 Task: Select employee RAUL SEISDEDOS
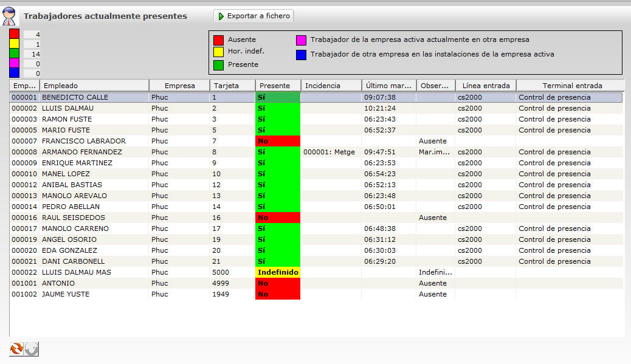click(73, 218)
